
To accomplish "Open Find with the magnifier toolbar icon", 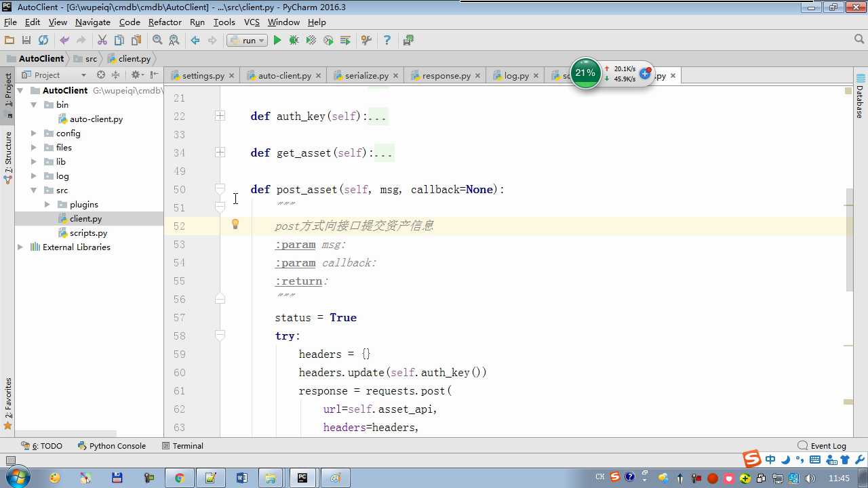I will click(157, 41).
